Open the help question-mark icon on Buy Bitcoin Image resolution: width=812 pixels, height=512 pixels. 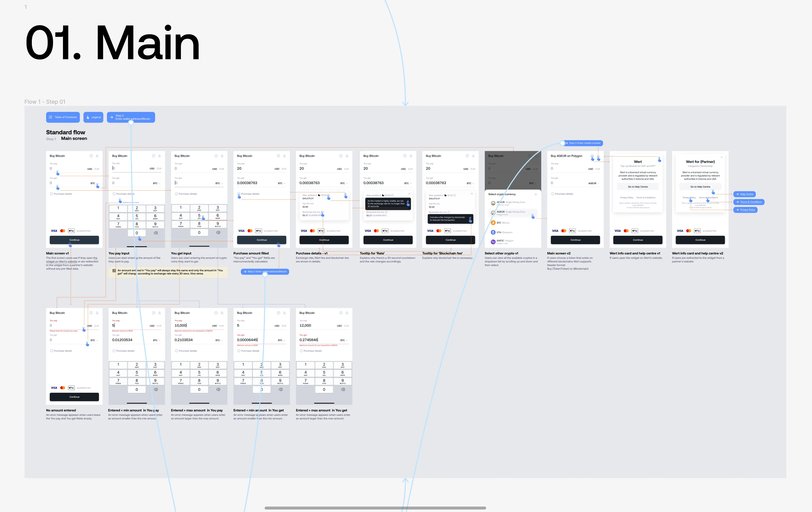tap(91, 156)
